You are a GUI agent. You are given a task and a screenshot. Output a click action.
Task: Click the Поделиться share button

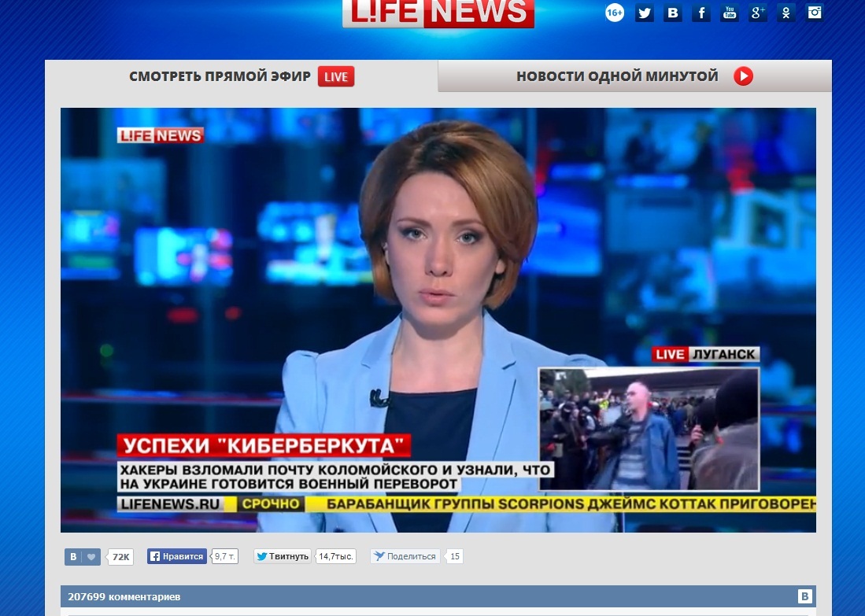(x=405, y=556)
